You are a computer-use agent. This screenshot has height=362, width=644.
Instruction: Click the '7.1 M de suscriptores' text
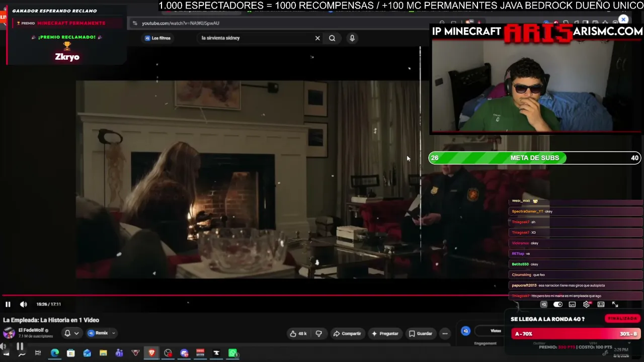click(x=36, y=336)
